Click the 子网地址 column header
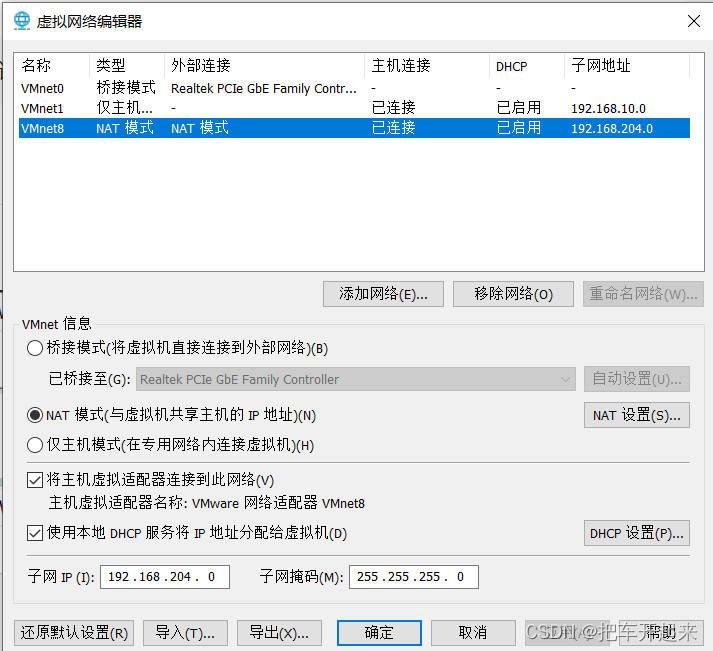This screenshot has width=713, height=651. coord(627,65)
